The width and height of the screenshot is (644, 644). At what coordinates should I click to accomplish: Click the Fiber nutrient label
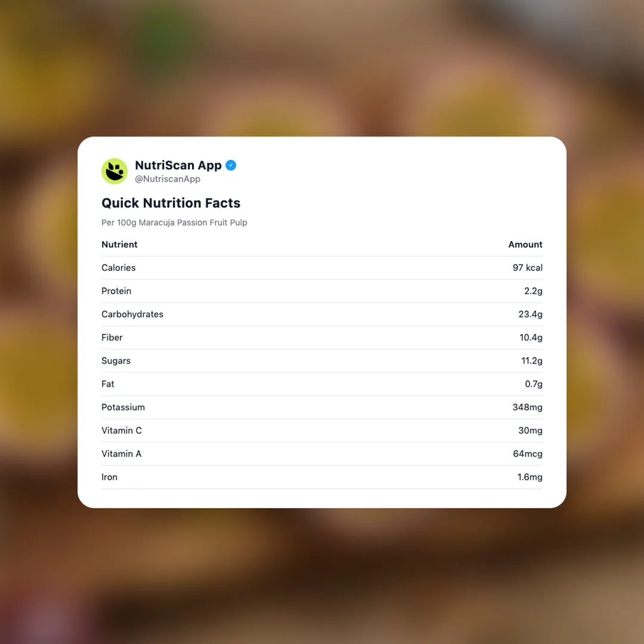point(112,338)
